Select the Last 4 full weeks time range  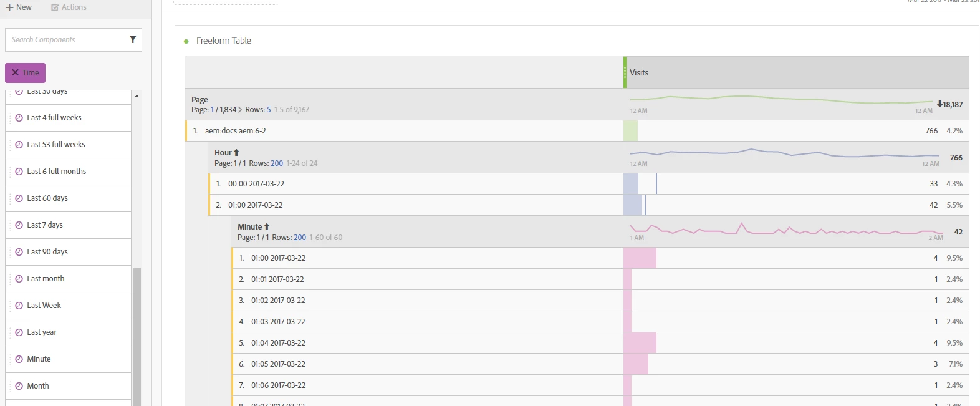(69, 118)
